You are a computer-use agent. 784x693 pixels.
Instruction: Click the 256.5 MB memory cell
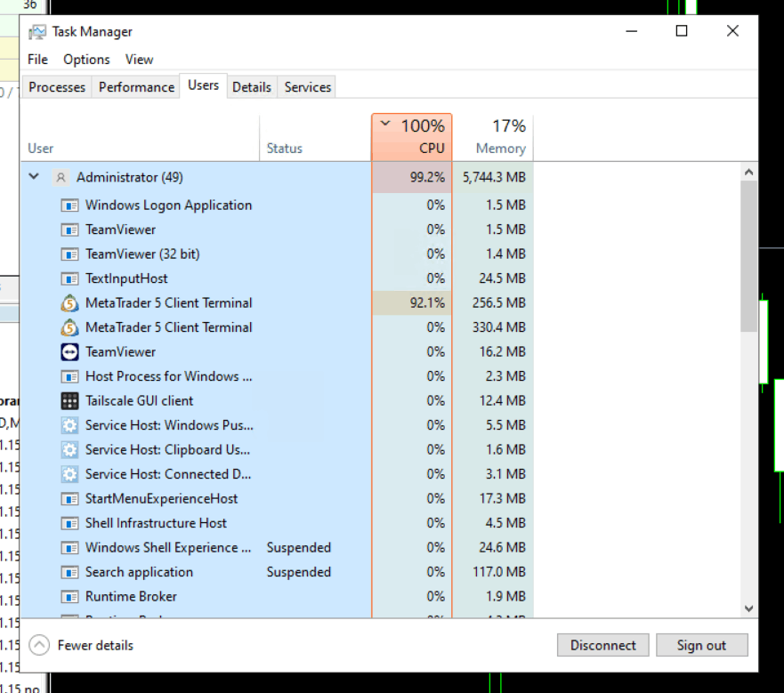(x=493, y=303)
